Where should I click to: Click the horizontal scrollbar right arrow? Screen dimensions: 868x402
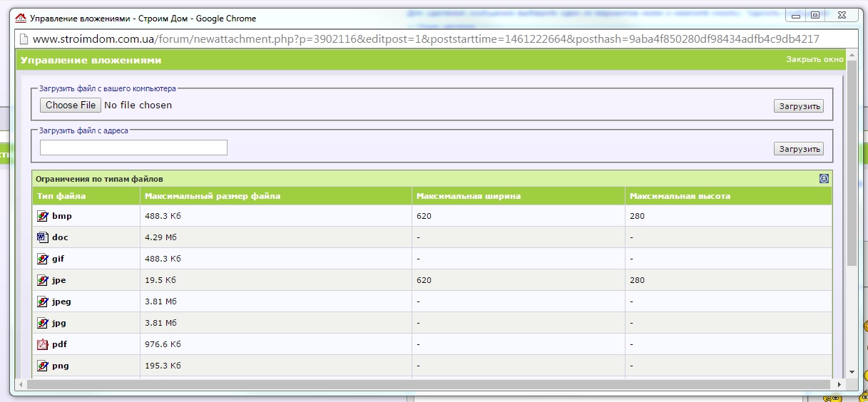(840, 384)
